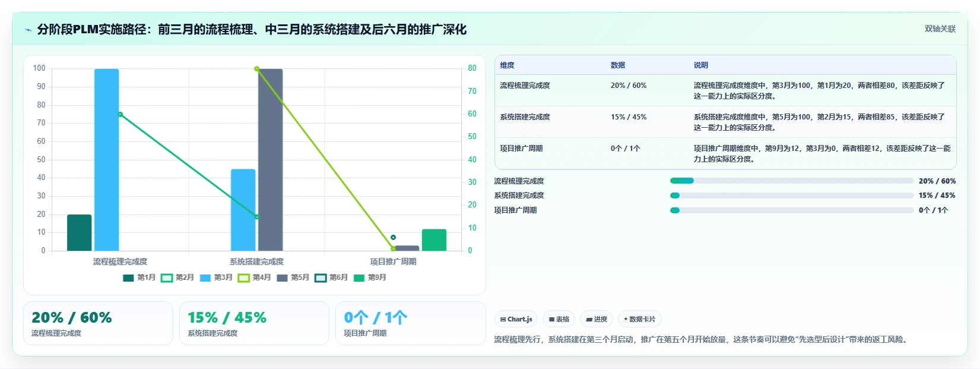Toggle the 第5月 legend item
Image resolution: width=980 pixels, height=369 pixels.
(x=293, y=277)
